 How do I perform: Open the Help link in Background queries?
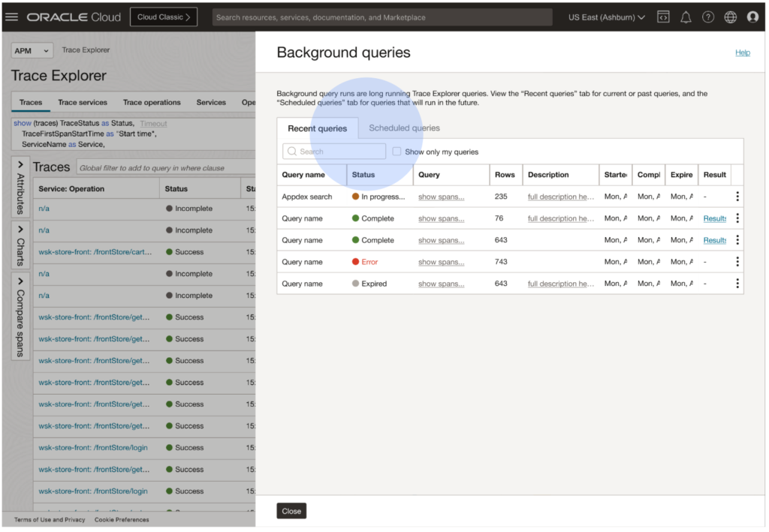click(742, 53)
